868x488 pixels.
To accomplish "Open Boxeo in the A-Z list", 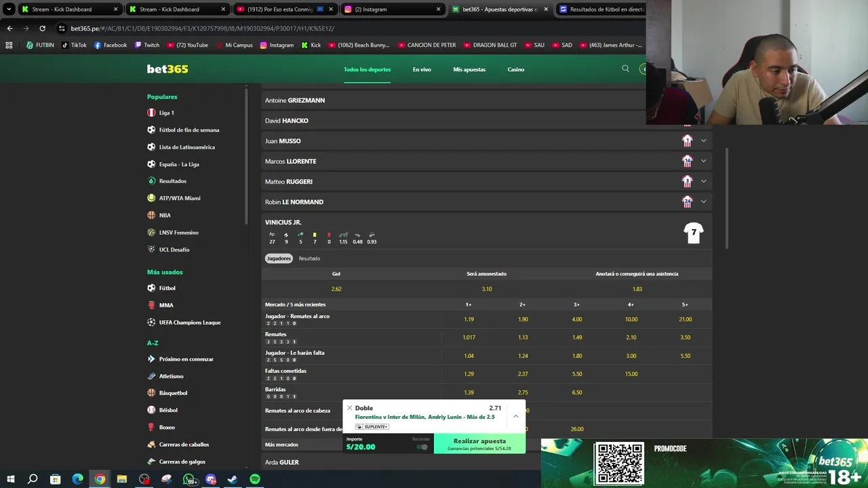I will [167, 427].
